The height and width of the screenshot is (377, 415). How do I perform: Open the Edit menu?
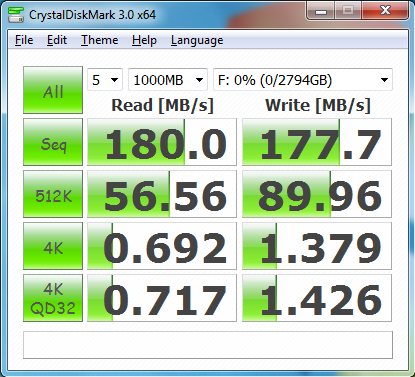coord(57,40)
